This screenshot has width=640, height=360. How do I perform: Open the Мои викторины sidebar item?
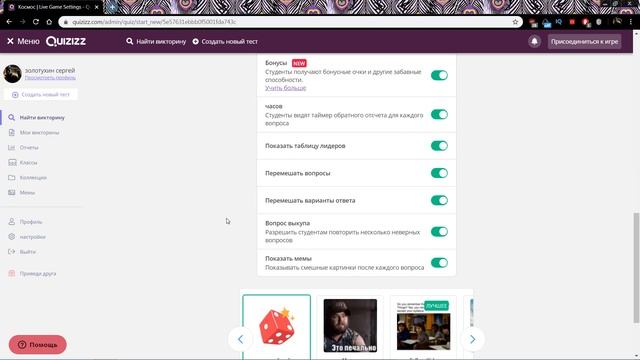40,132
